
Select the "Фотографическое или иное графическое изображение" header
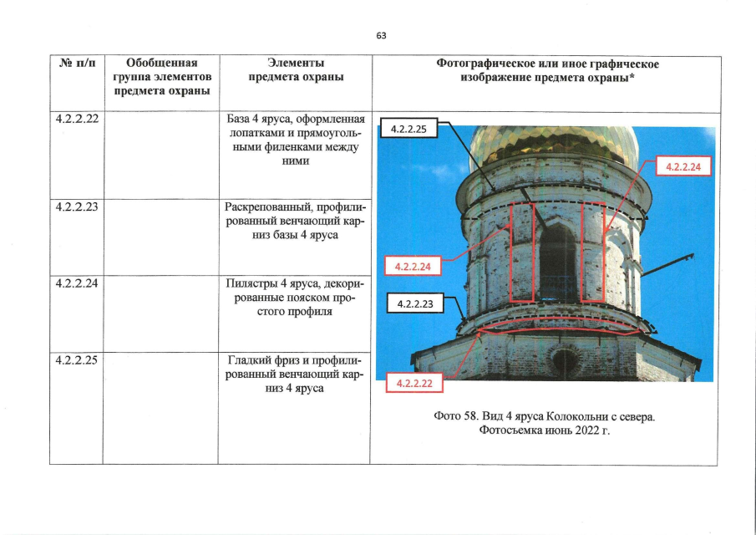point(547,70)
